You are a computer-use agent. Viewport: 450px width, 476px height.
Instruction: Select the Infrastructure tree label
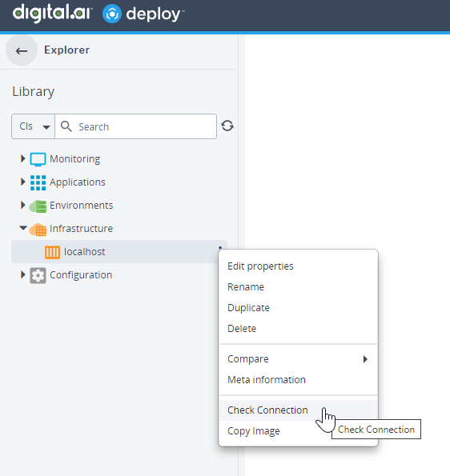point(81,228)
